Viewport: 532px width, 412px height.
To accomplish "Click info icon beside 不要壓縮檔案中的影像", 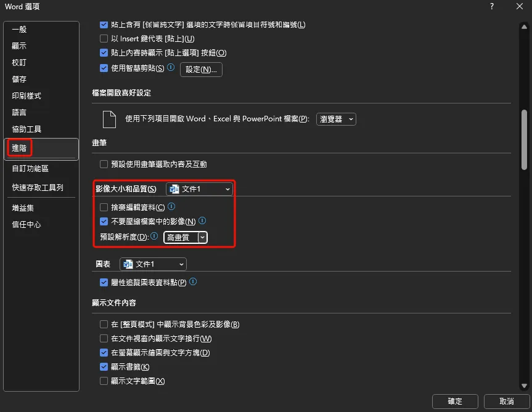I will pyautogui.click(x=202, y=220).
